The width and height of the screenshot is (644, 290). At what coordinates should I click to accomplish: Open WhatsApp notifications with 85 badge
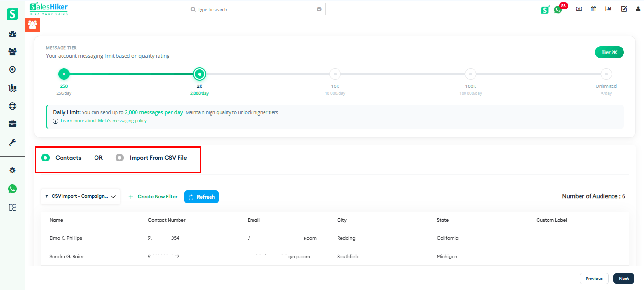coord(558,10)
